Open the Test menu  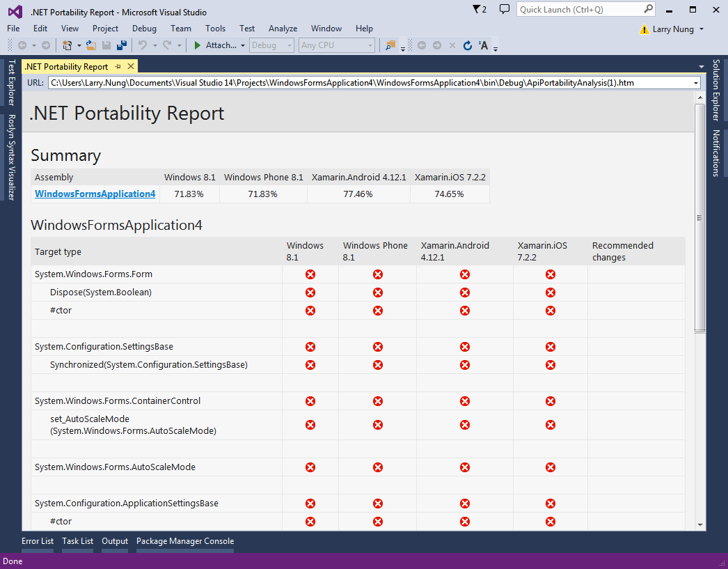pos(247,29)
